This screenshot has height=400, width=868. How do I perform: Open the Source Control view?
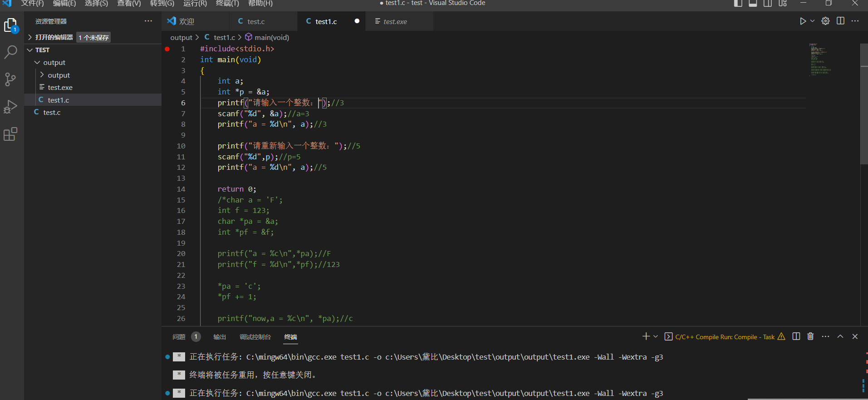[11, 79]
